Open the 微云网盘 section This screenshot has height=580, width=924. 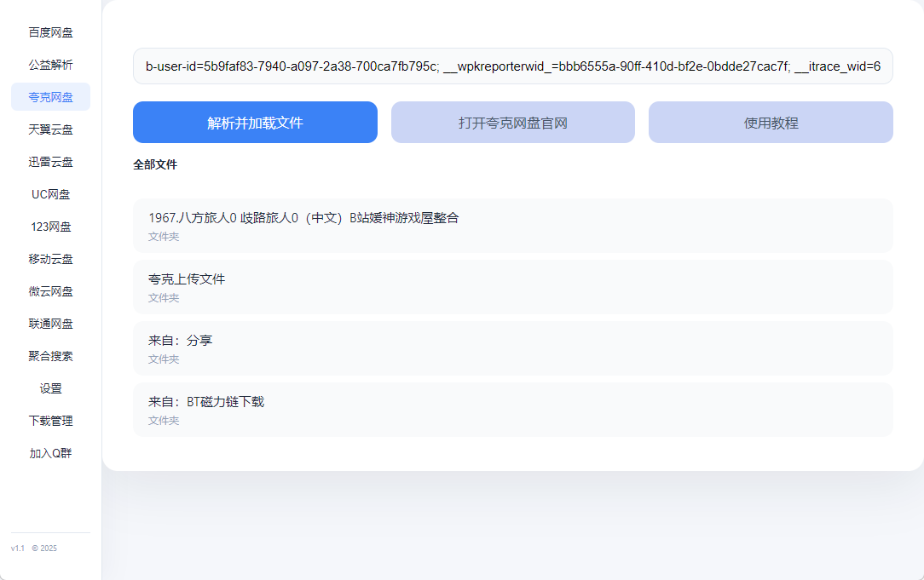[x=50, y=291]
